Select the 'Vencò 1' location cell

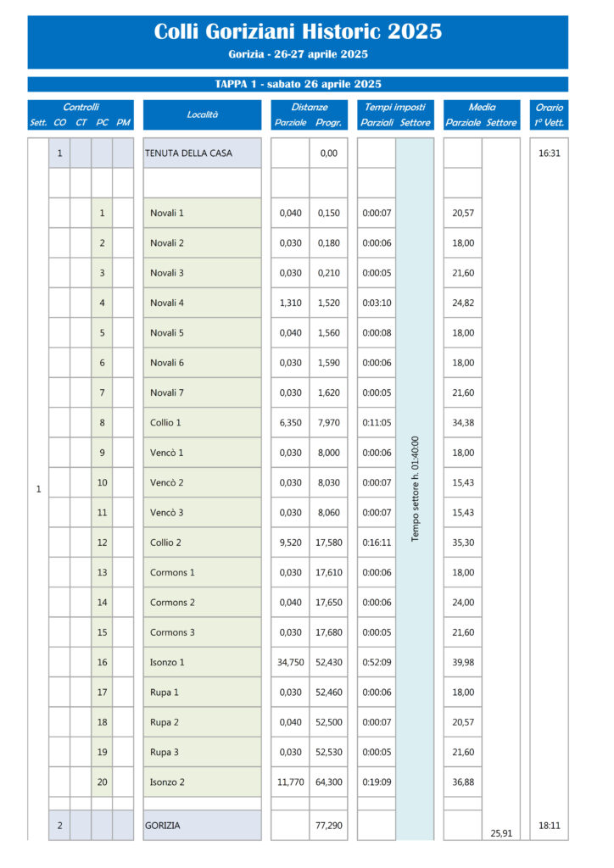(x=202, y=453)
